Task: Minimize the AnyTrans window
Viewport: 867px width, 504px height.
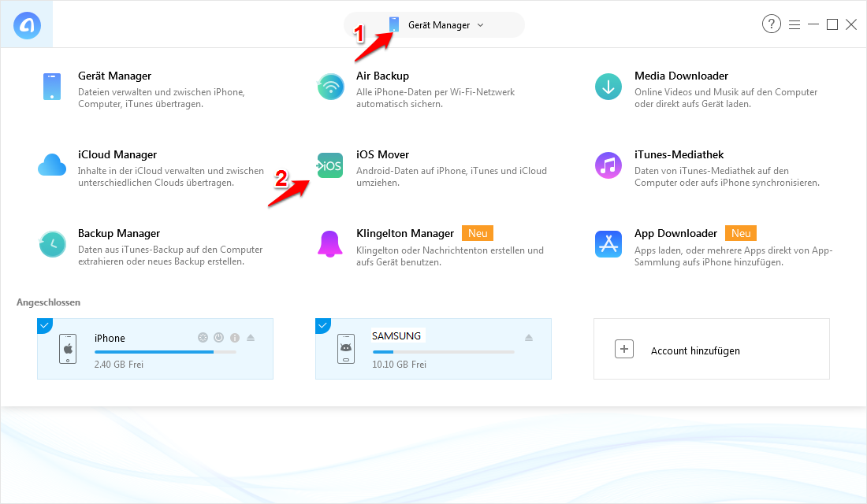Action: pyautogui.click(x=813, y=24)
